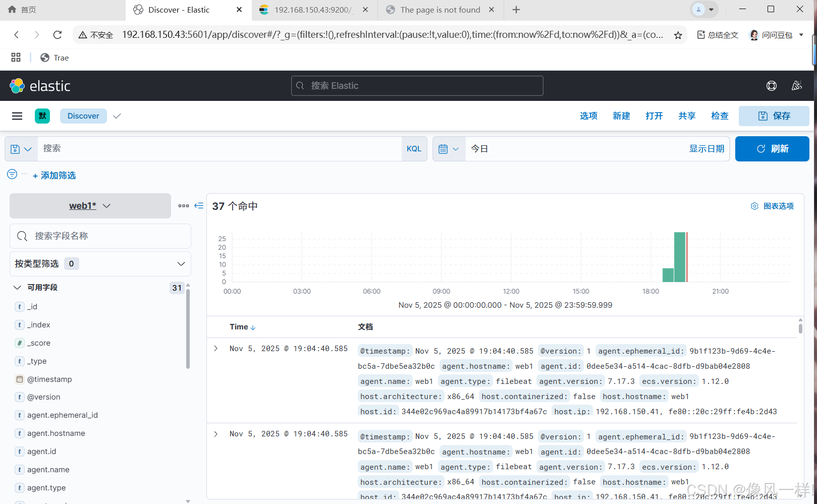Bookmark this page with star icon

pos(678,35)
